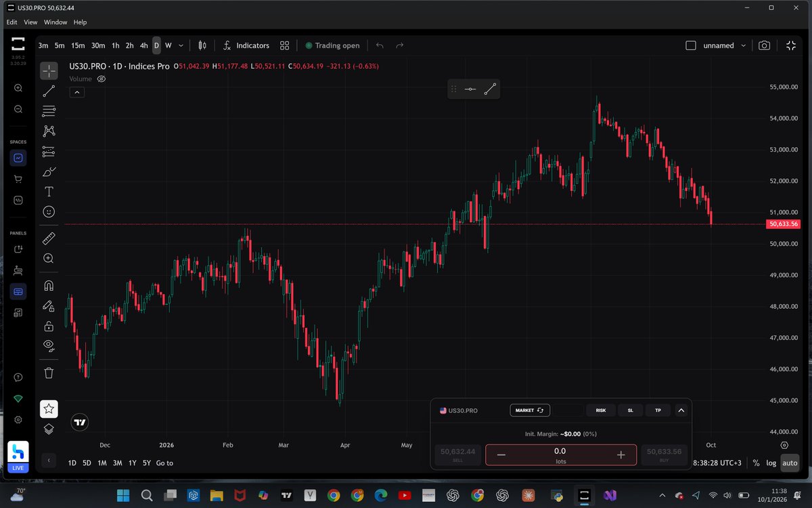This screenshot has height=508, width=812.
Task: Toggle the log scale mode
Action: tap(771, 463)
